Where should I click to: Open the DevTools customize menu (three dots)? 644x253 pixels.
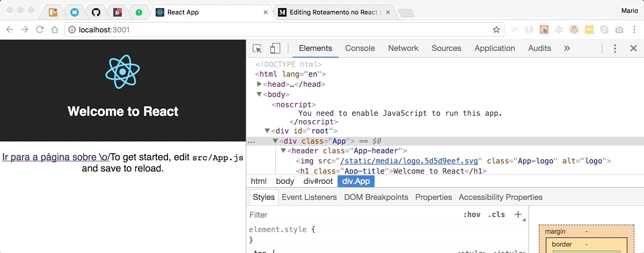click(x=615, y=48)
